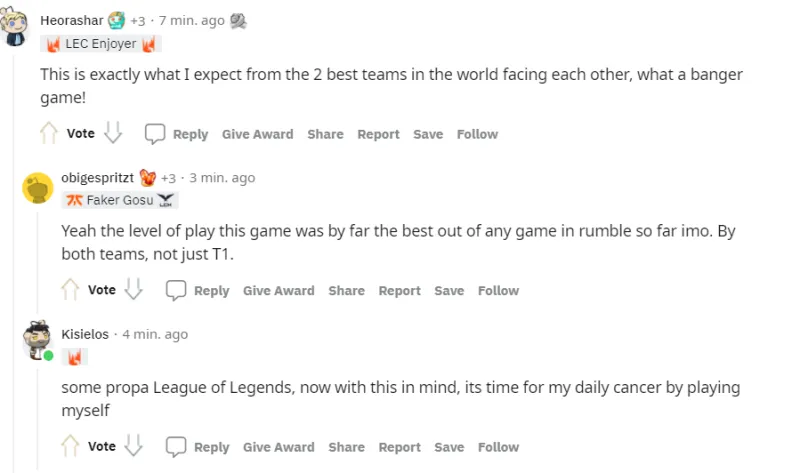
Task: Upvote Heorashar's comment
Action: [x=48, y=133]
